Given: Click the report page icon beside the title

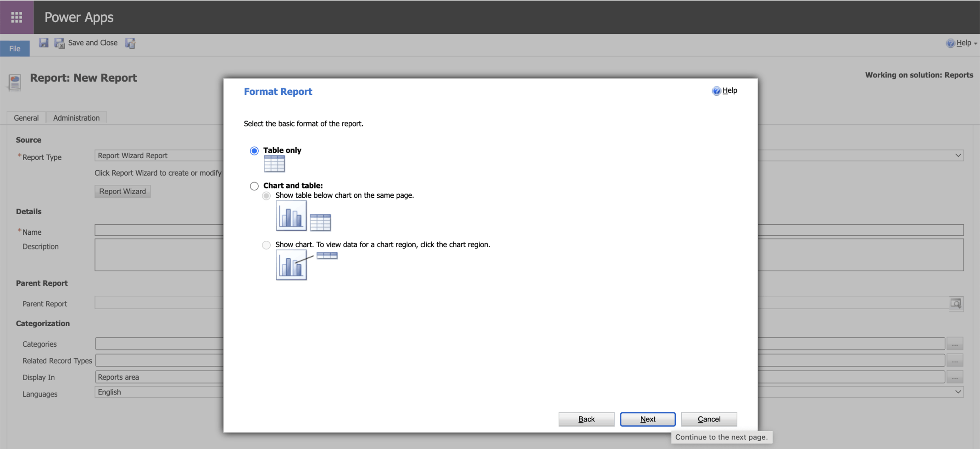Looking at the screenshot, I should tap(15, 82).
